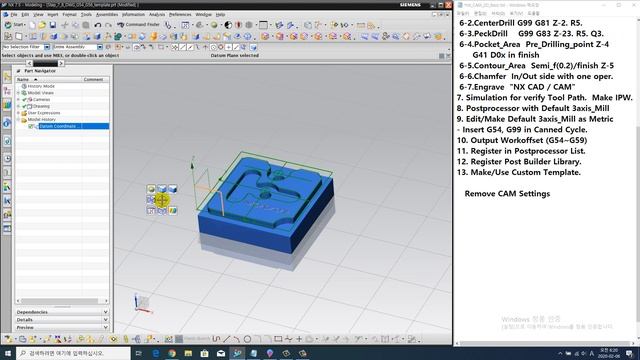The image size is (640, 360).
Task: Open the History clock sidebar tab
Action: 7,158
